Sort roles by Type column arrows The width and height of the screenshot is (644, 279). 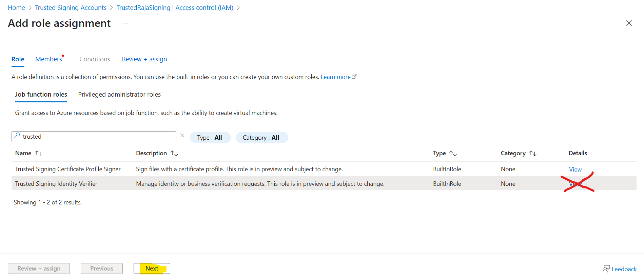pyautogui.click(x=453, y=153)
